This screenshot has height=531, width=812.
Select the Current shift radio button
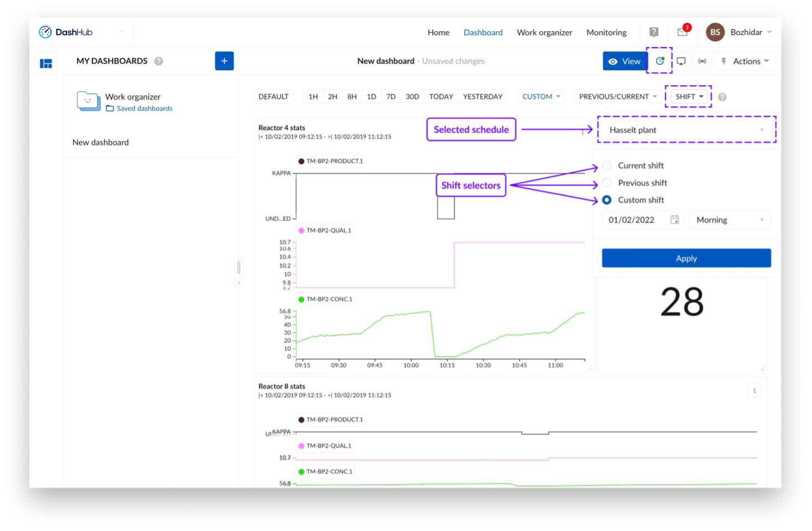607,166
